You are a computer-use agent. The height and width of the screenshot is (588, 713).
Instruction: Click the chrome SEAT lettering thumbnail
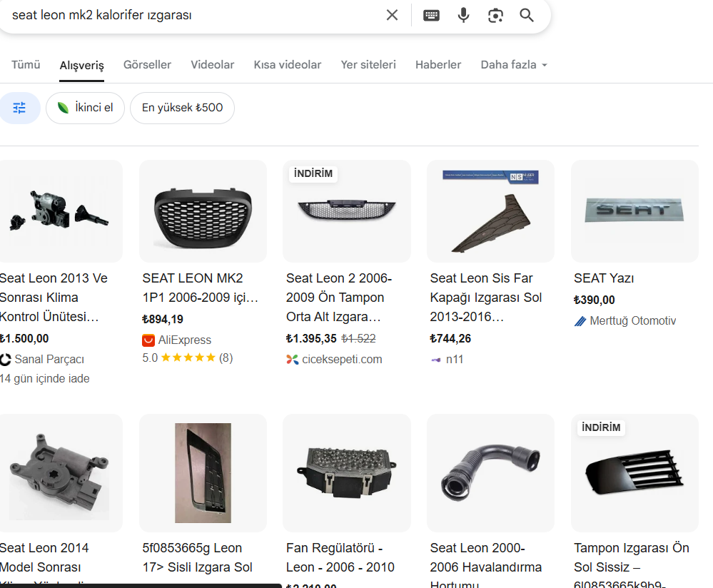click(x=634, y=211)
